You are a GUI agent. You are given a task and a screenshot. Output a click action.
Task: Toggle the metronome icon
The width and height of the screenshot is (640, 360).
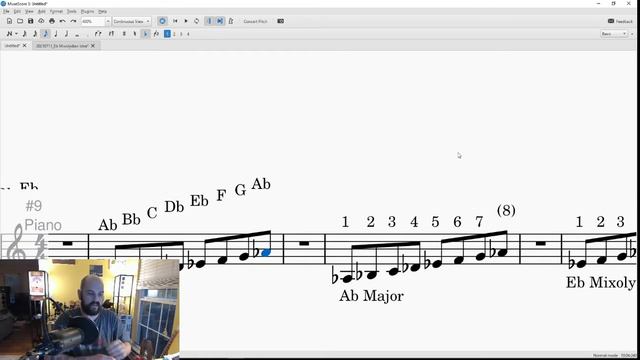(x=231, y=21)
